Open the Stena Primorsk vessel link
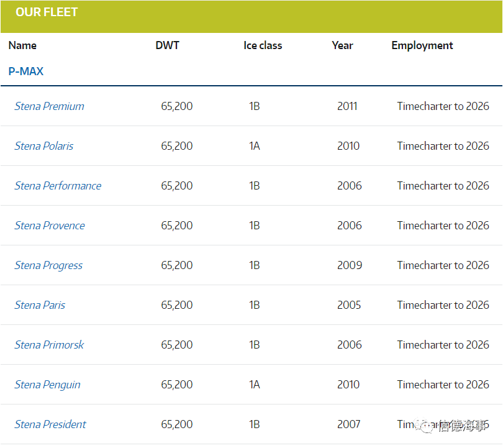The height and width of the screenshot is (448, 503). pyautogui.click(x=49, y=345)
